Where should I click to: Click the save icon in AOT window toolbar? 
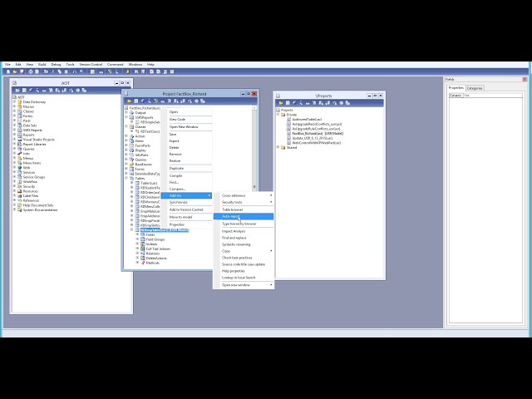[x=24, y=91]
